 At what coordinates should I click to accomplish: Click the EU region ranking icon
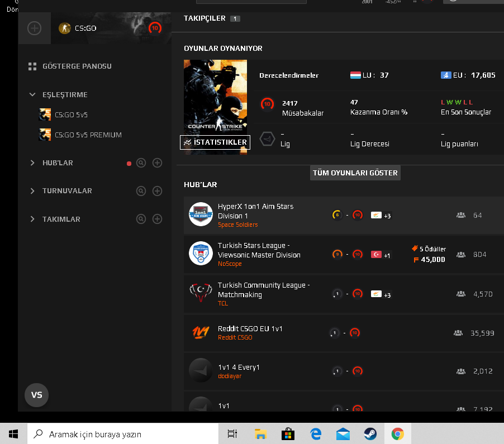(x=446, y=75)
